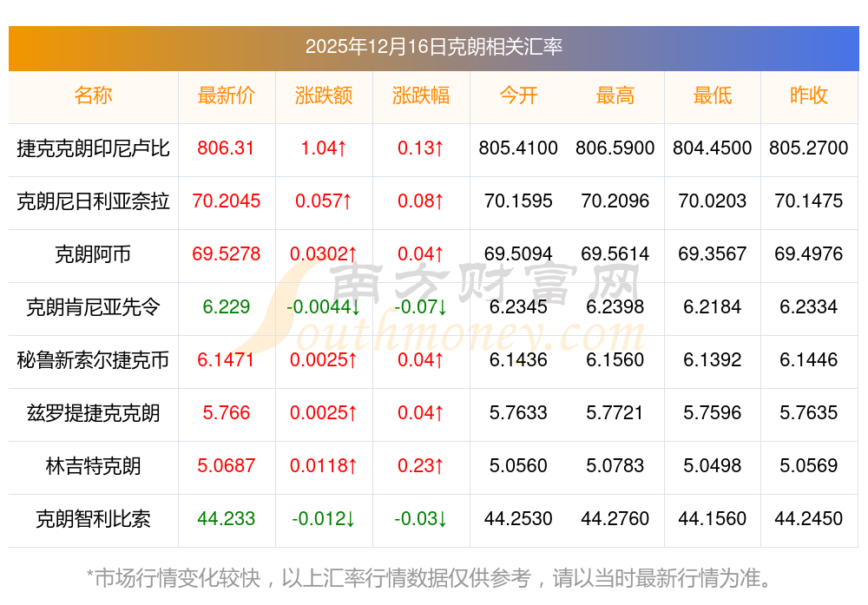Click the row name 秘鲁新索尔捷克币
Image resolution: width=868 pixels, height=605 pixels.
(x=93, y=360)
